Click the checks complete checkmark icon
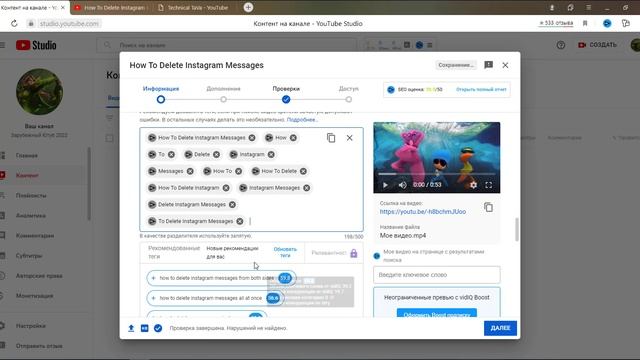Screen dimensions: 640x360 click(158, 328)
